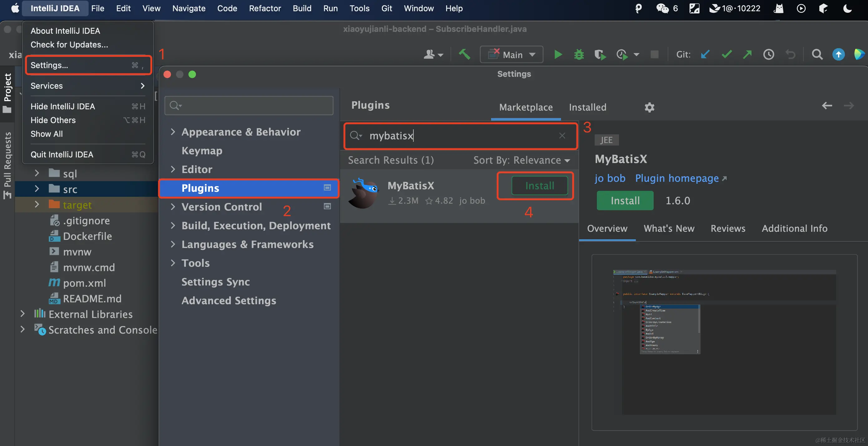The height and width of the screenshot is (446, 868).
Task: Open dropdown arrow next to profiler icon
Action: click(636, 55)
